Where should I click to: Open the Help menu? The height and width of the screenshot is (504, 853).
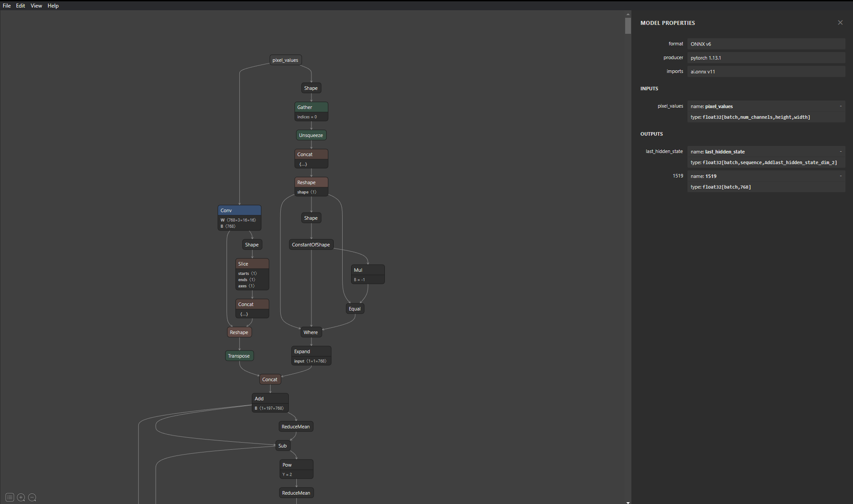[53, 5]
